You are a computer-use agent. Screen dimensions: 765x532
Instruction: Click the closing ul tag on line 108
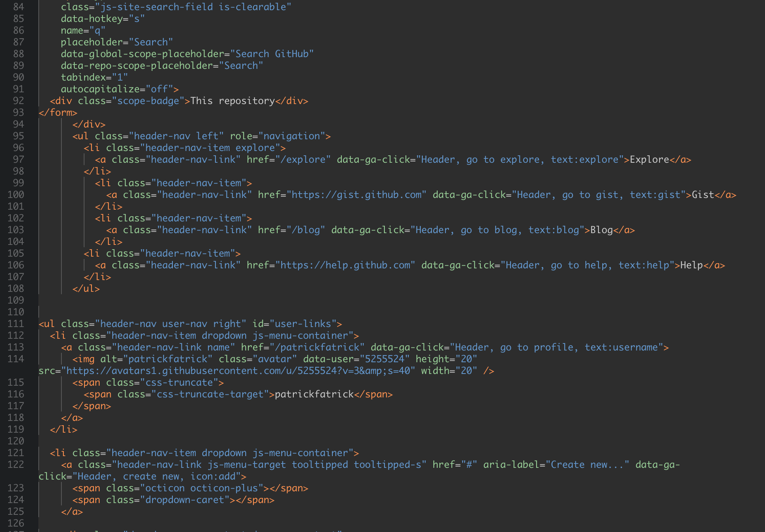click(x=86, y=289)
